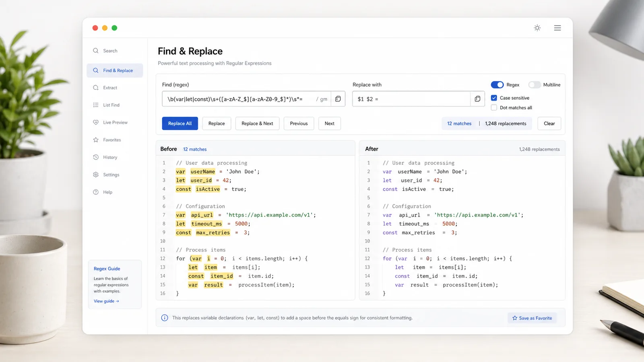Open the hamburger menu
Image resolution: width=644 pixels, height=362 pixels.
(557, 28)
